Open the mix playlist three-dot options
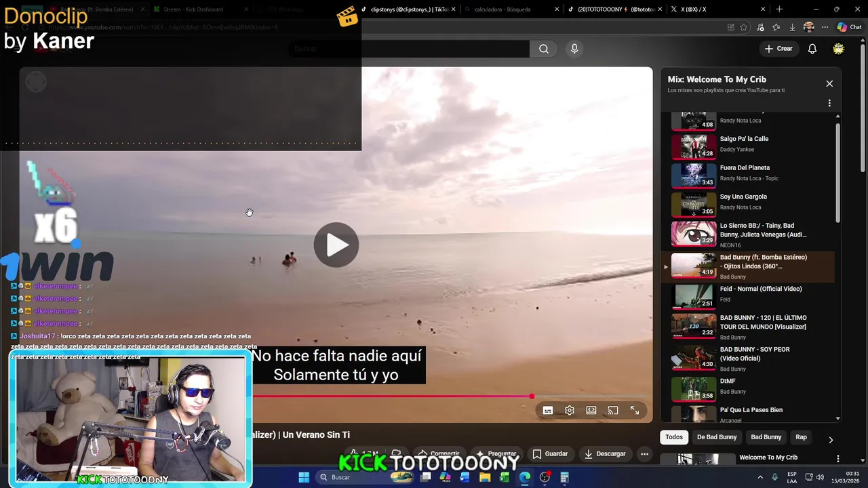 (829, 103)
